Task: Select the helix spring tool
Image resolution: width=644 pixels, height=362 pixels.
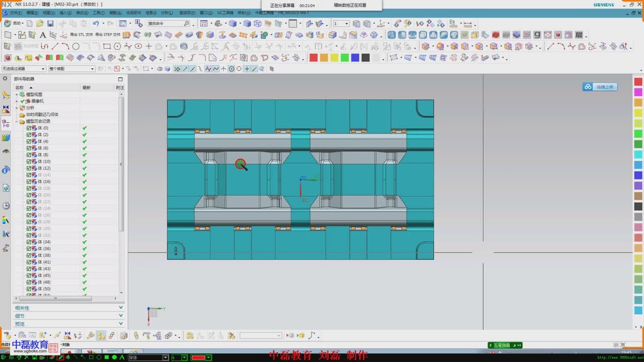Action: click(184, 46)
